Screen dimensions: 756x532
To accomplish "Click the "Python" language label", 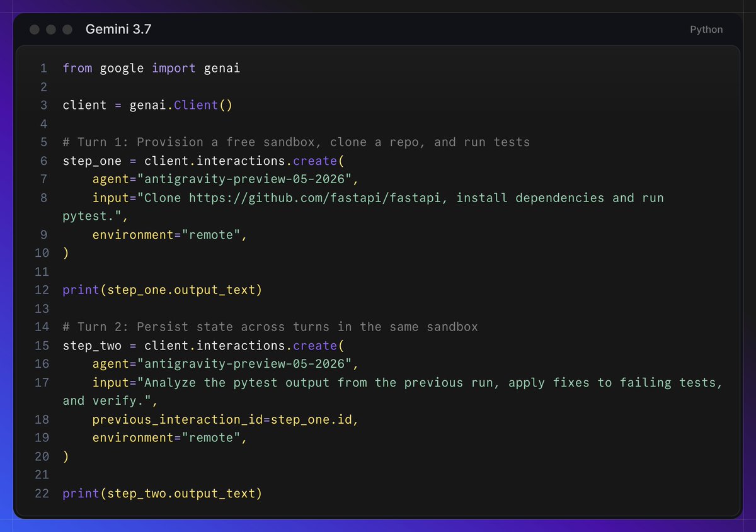I will coord(706,30).
